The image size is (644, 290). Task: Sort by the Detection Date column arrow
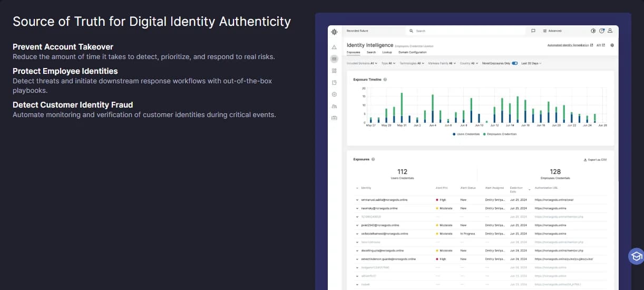529,189
